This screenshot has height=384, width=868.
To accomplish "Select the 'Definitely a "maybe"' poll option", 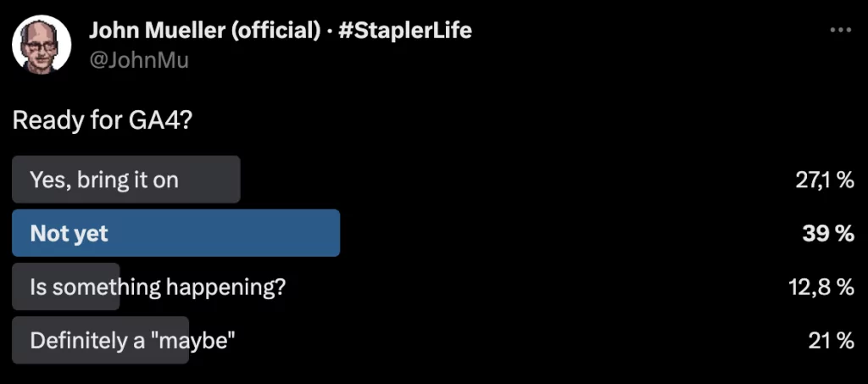I will [132, 341].
